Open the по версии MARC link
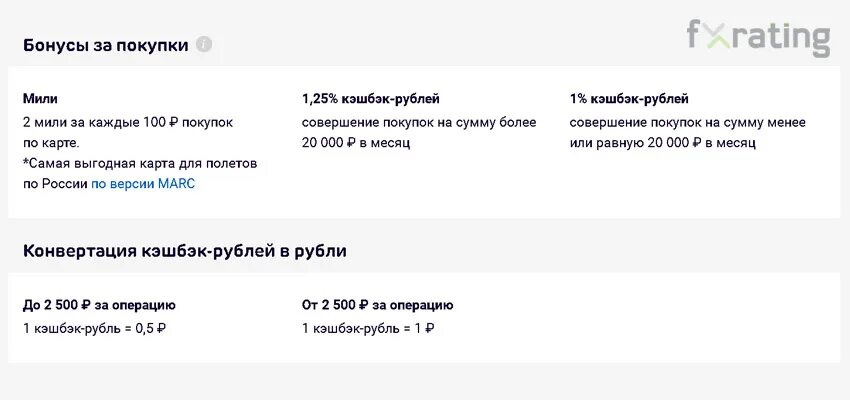The image size is (850, 400). [143, 184]
